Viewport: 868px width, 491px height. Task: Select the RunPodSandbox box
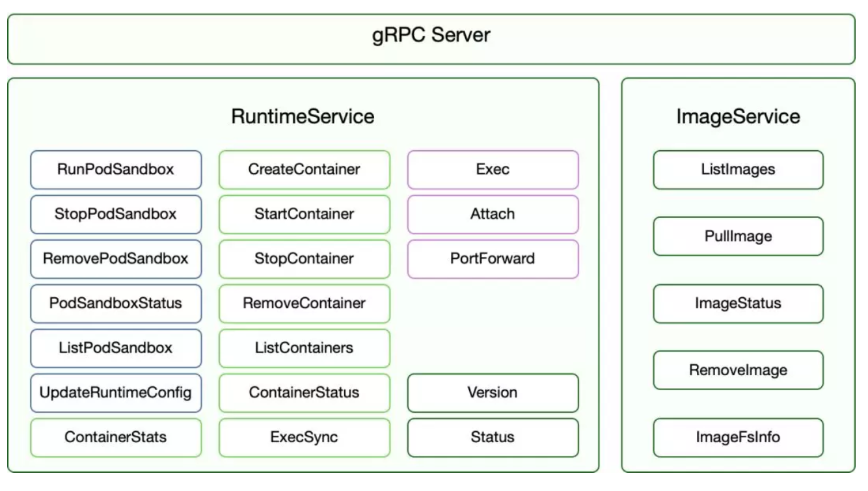(115, 170)
